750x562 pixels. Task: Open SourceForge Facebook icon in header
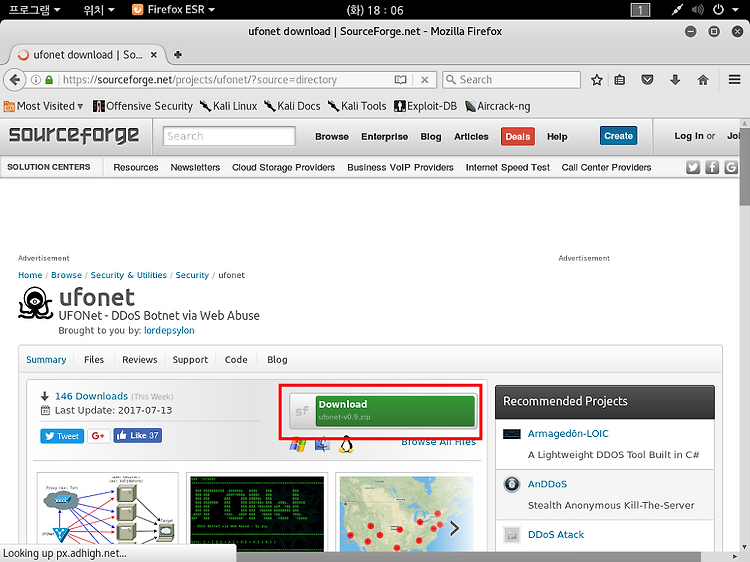pos(712,167)
